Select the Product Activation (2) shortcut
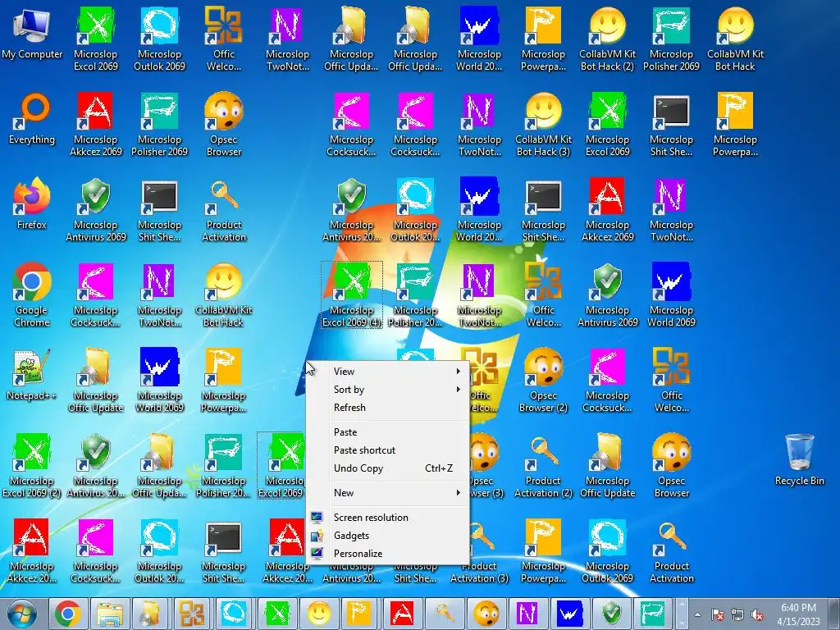Image resolution: width=840 pixels, height=630 pixels. point(543,466)
